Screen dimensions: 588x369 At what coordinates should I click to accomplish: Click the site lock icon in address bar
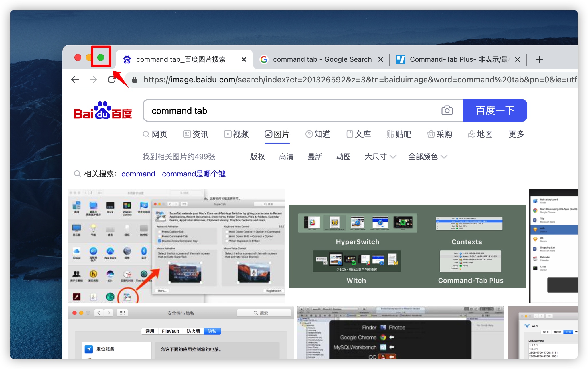(134, 80)
